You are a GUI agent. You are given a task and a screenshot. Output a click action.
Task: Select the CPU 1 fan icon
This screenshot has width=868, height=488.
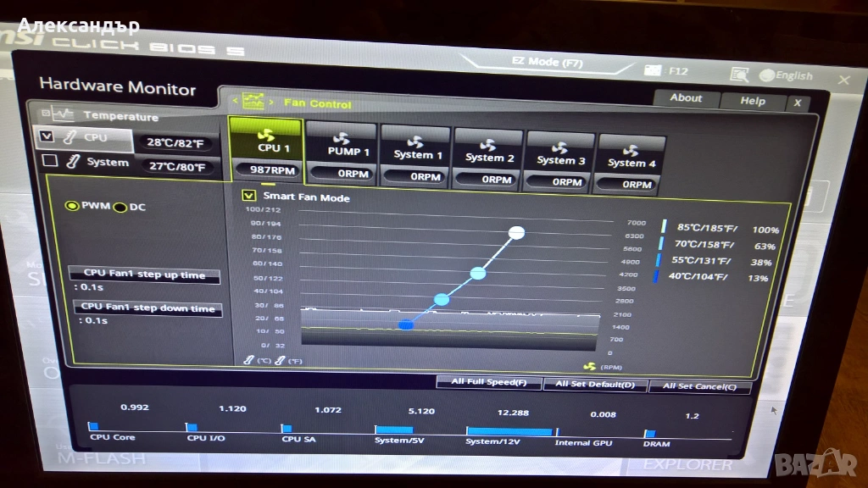pos(266,135)
